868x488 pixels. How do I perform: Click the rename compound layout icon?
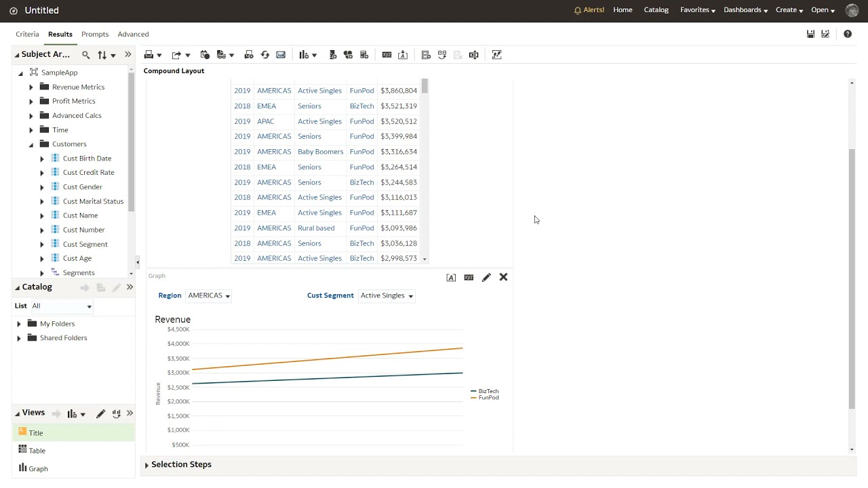coord(474,55)
